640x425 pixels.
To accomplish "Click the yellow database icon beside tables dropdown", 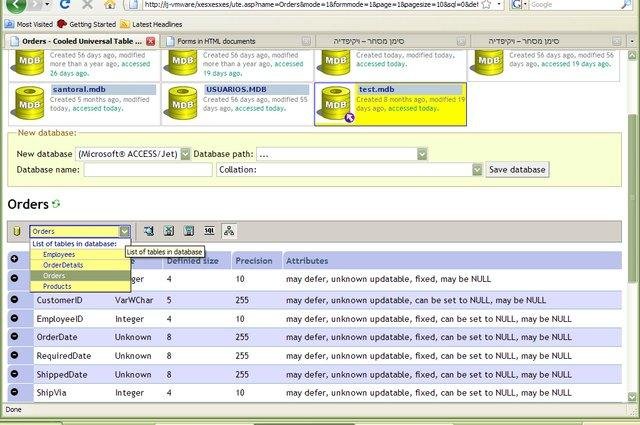I will click(x=17, y=231).
